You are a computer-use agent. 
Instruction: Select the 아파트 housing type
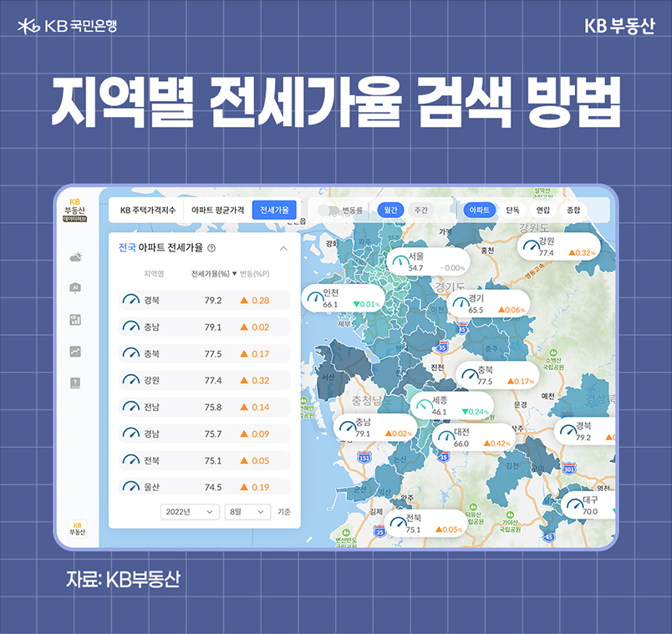pos(479,210)
